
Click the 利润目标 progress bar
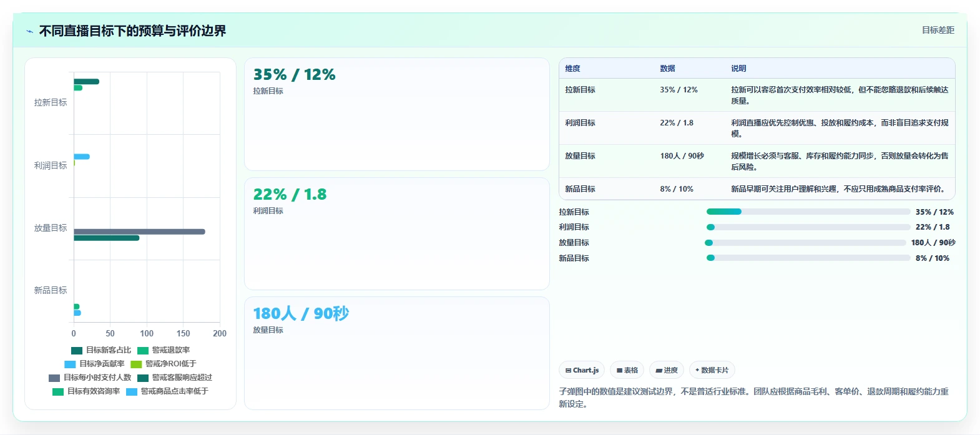(808, 227)
